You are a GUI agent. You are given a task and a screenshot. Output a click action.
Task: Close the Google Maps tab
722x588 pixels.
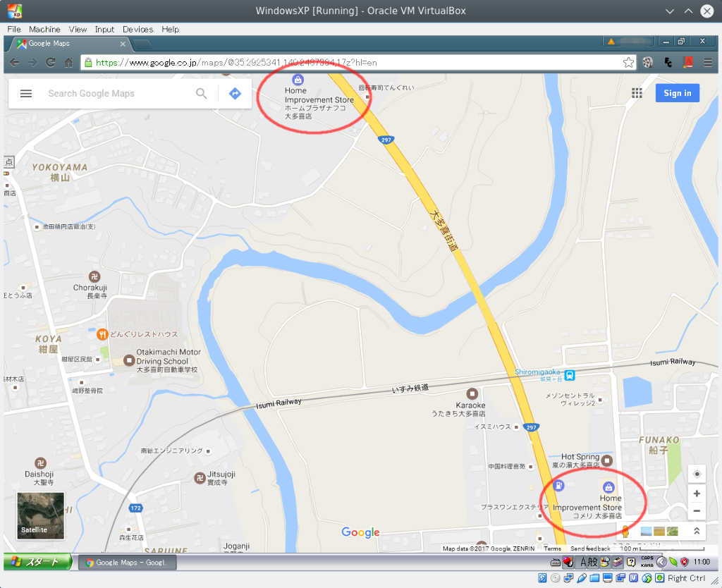click(123, 44)
